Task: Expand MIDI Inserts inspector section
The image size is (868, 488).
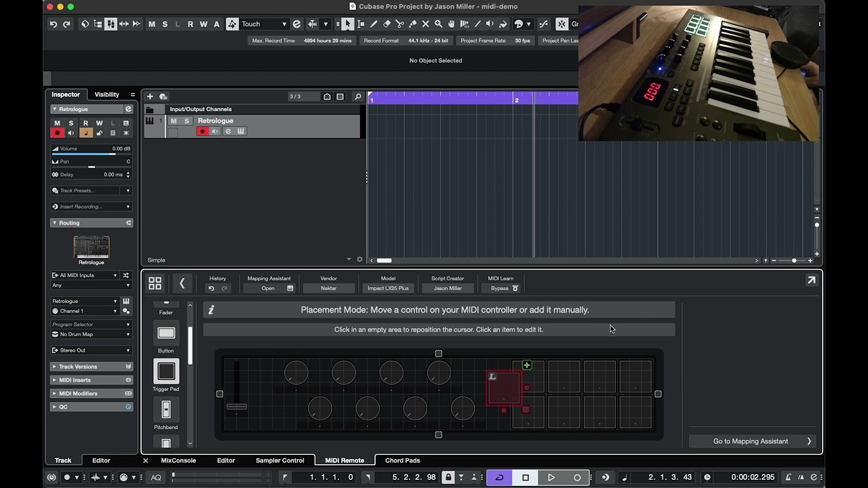Action: click(55, 380)
